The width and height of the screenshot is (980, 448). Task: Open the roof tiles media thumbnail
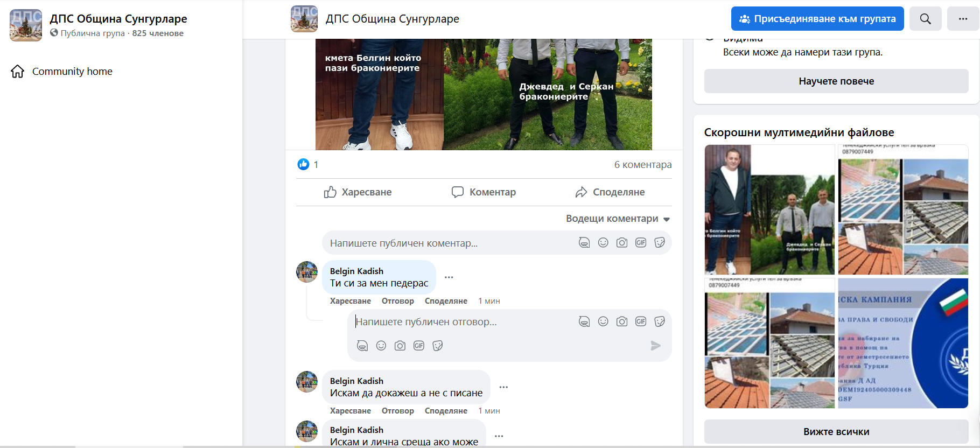pyautogui.click(x=902, y=210)
